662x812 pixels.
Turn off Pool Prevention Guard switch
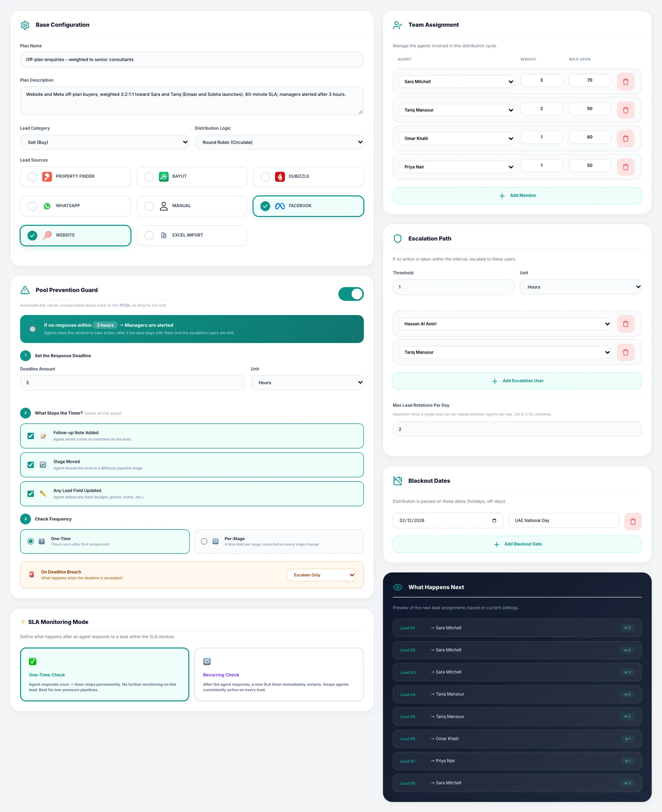coord(351,294)
